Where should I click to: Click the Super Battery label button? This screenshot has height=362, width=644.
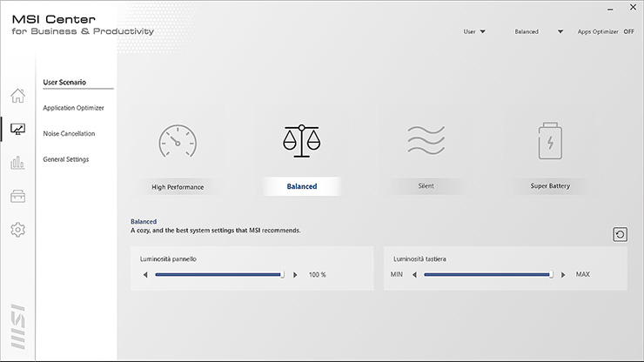[x=550, y=186]
